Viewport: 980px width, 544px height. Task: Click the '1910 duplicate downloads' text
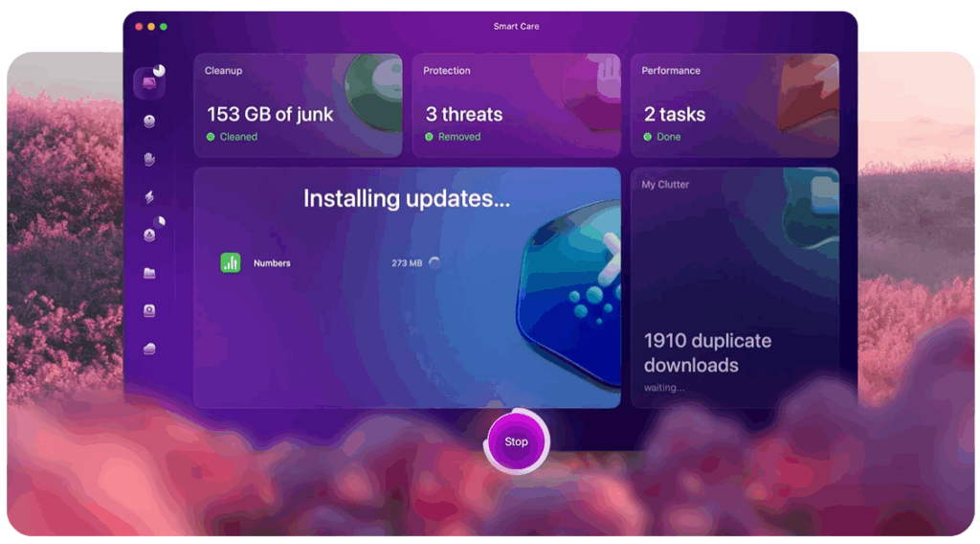click(x=707, y=352)
